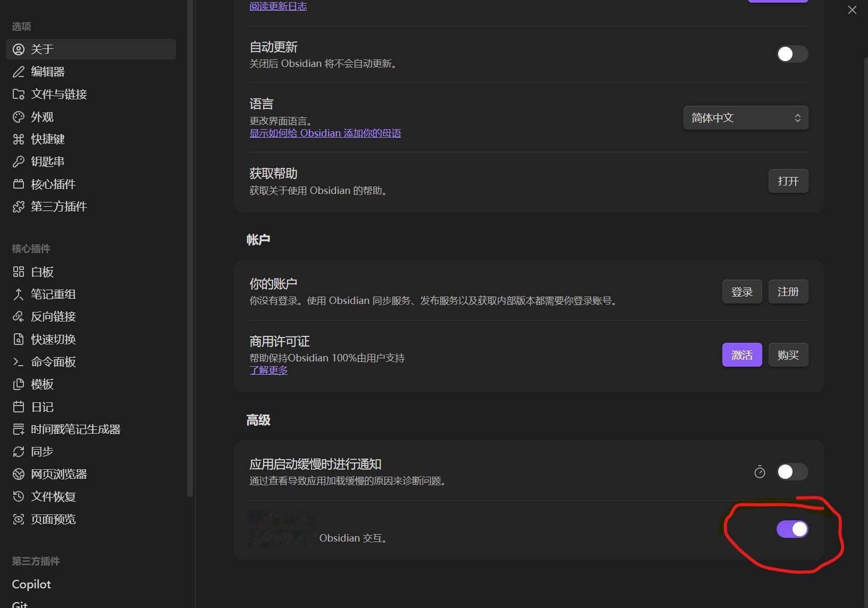This screenshot has width=868, height=608.
Task: Click the stopwatch icon in the startup notification row
Action: tap(760, 472)
